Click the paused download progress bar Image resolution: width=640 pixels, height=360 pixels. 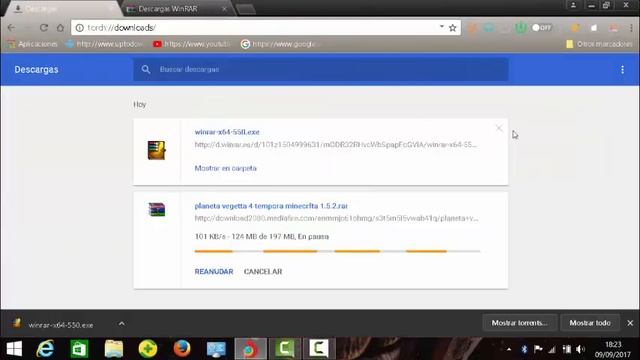pos(338,251)
